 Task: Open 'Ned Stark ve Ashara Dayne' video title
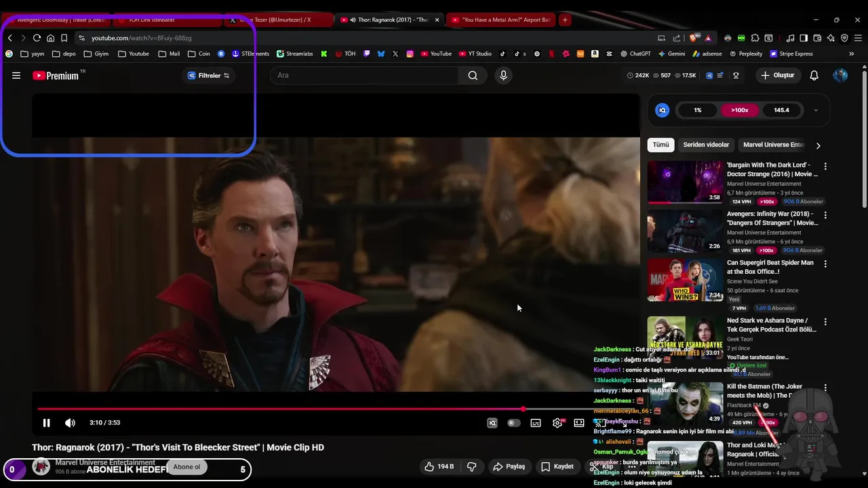click(772, 325)
